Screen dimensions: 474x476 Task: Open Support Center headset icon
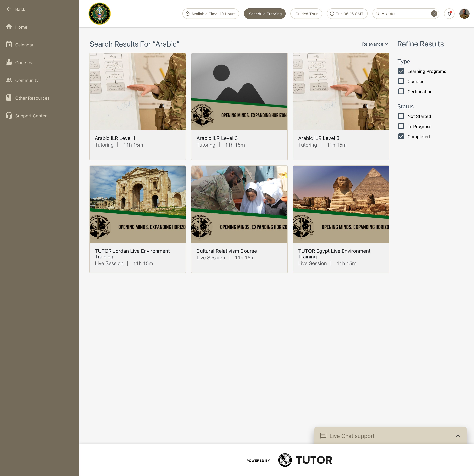9,116
